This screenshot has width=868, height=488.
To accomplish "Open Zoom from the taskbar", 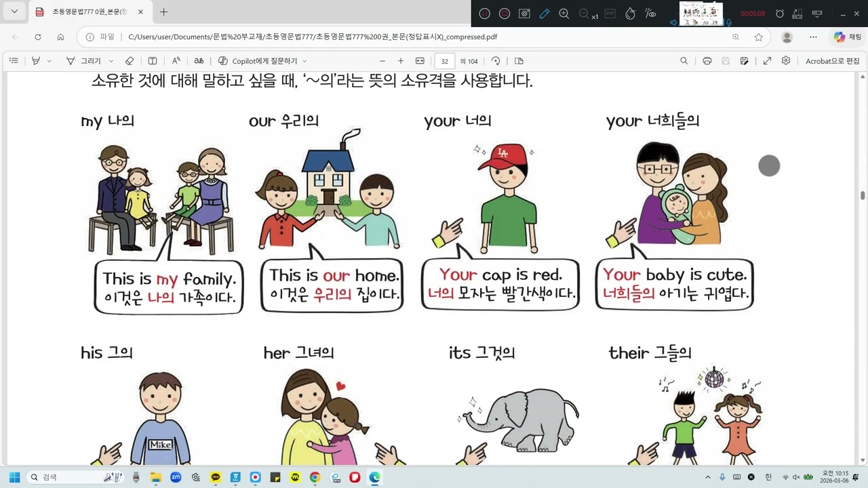I will click(x=176, y=477).
